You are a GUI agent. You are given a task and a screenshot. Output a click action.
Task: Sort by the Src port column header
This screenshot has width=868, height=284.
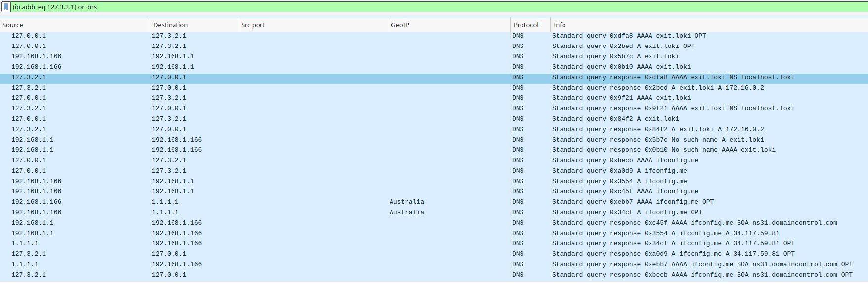(x=313, y=25)
